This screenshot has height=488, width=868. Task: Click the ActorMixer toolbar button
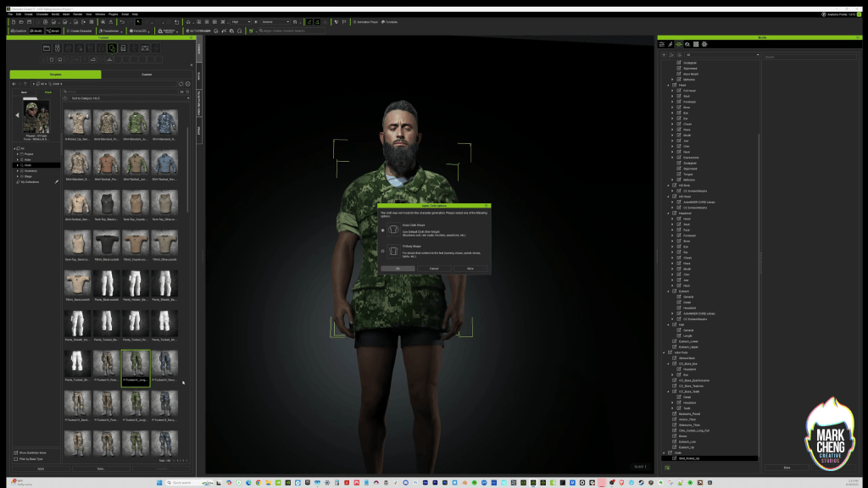coord(198,31)
